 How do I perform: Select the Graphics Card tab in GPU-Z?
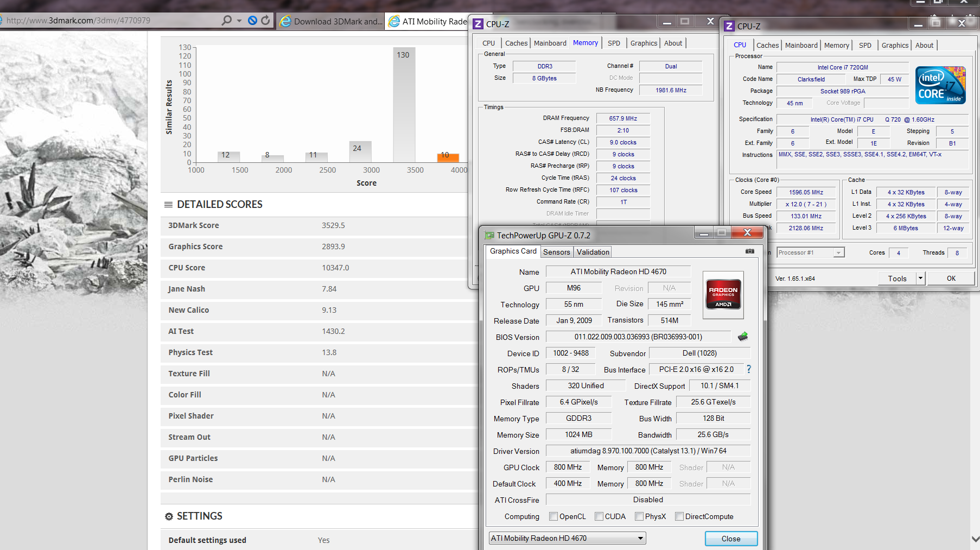513,251
